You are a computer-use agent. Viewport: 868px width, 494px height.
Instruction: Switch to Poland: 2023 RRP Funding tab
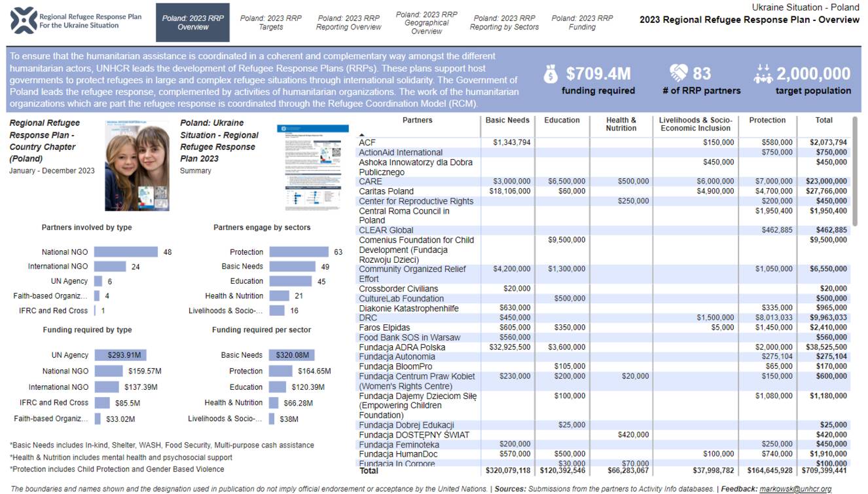click(582, 22)
